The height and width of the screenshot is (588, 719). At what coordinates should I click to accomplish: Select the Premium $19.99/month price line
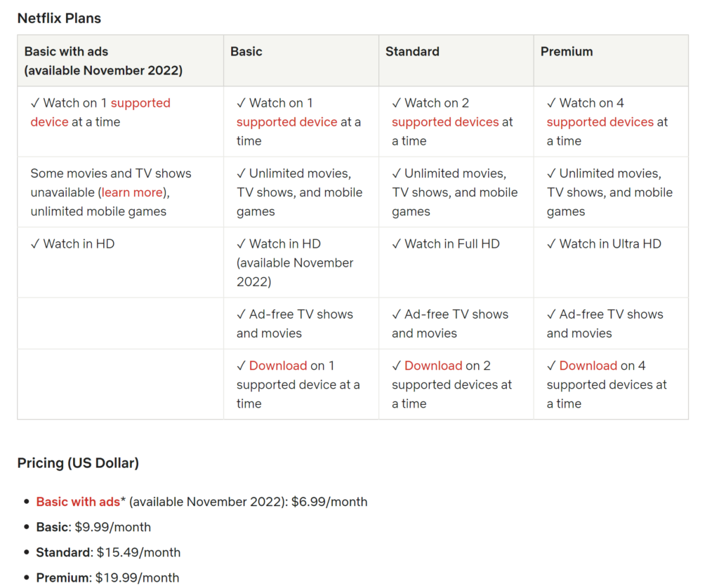[x=107, y=578]
